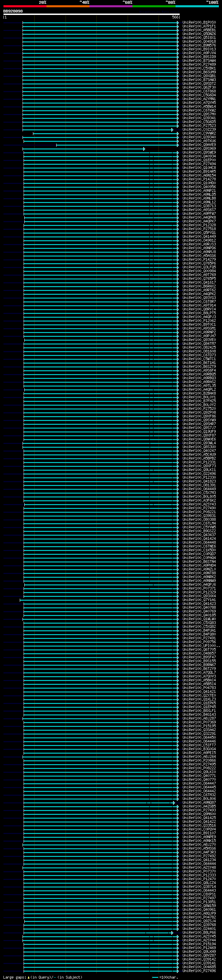Viewport: 222px width, 980px height.
Task: Open hit UniRef100_A7P1F1
Action: click(199, 26)
